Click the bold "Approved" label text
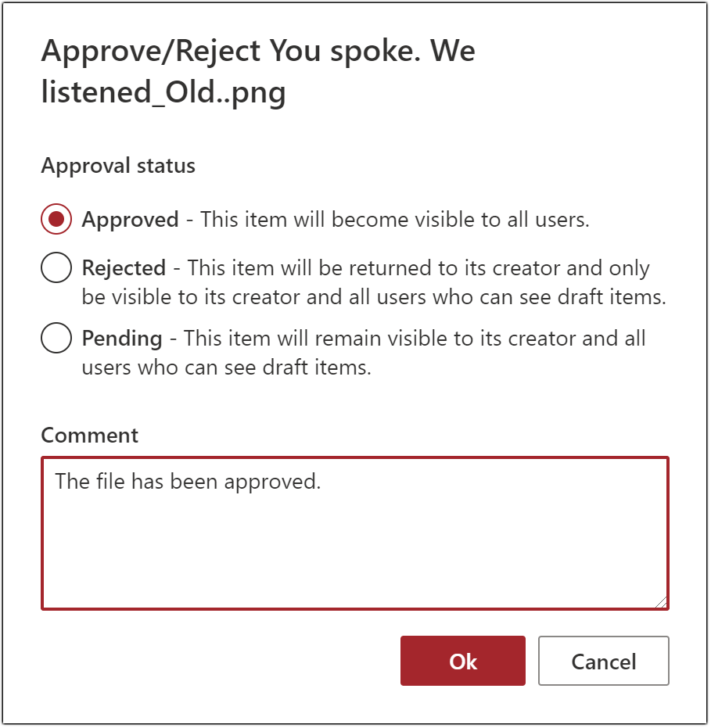 point(130,220)
